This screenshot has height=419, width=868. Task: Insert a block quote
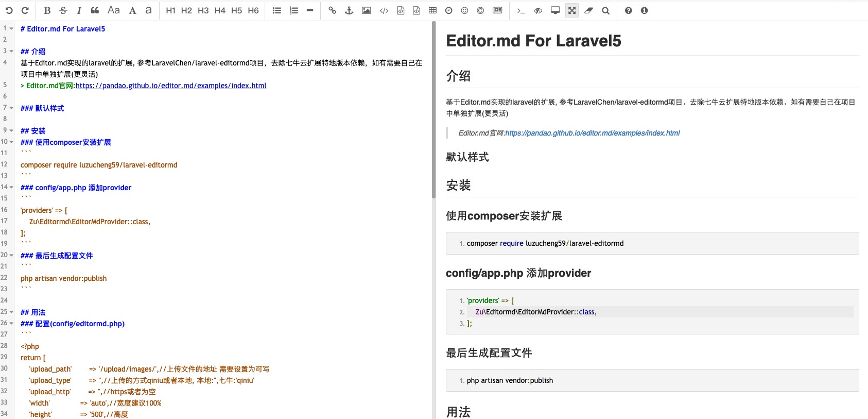[x=95, y=10]
